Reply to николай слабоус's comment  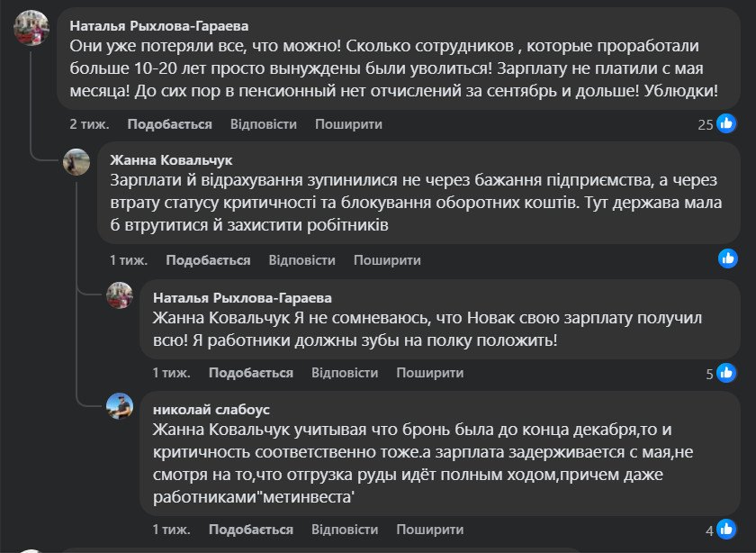click(345, 529)
